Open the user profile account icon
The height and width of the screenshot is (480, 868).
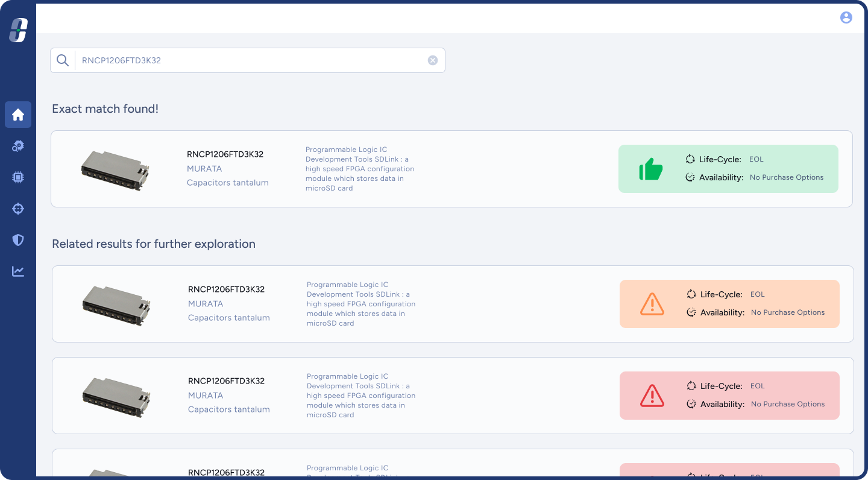(x=846, y=17)
